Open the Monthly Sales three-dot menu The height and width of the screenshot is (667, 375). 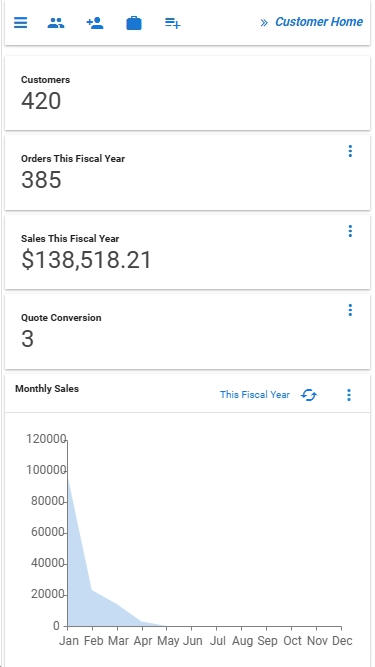[349, 395]
